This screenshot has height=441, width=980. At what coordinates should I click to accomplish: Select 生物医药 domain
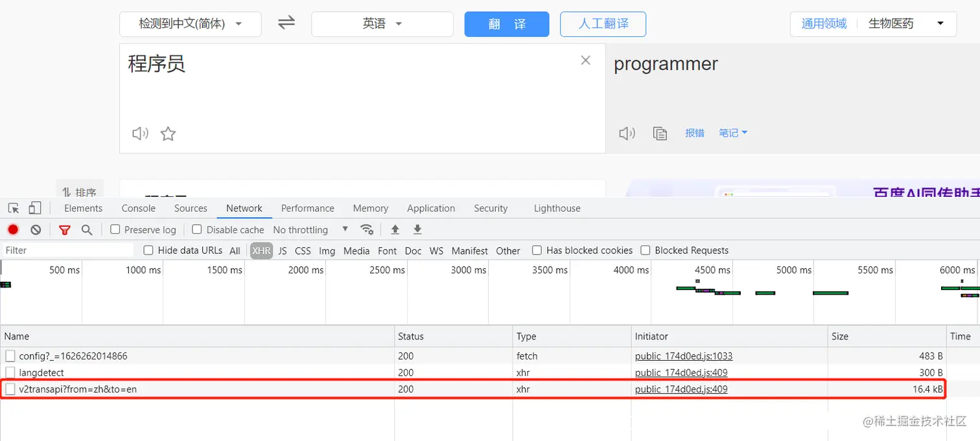coord(891,24)
